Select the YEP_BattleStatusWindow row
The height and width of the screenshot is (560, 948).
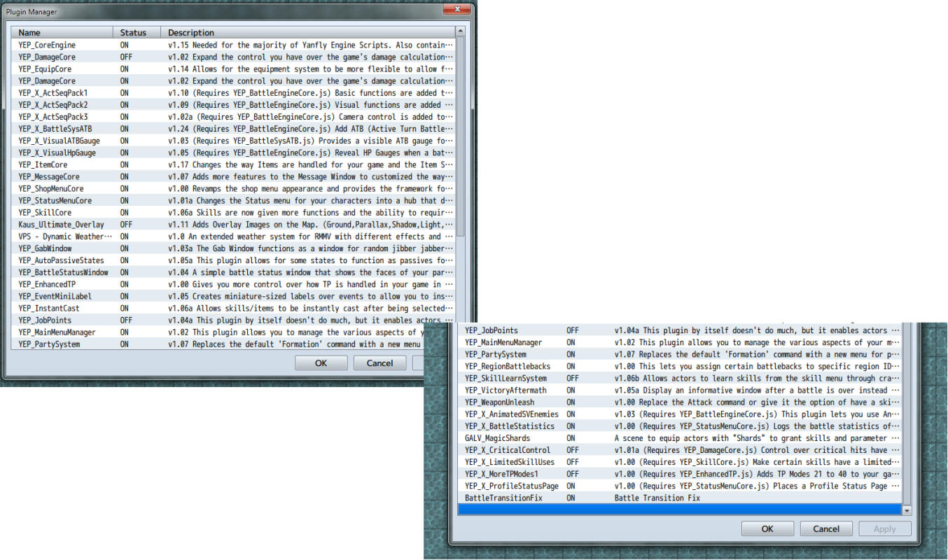point(233,272)
